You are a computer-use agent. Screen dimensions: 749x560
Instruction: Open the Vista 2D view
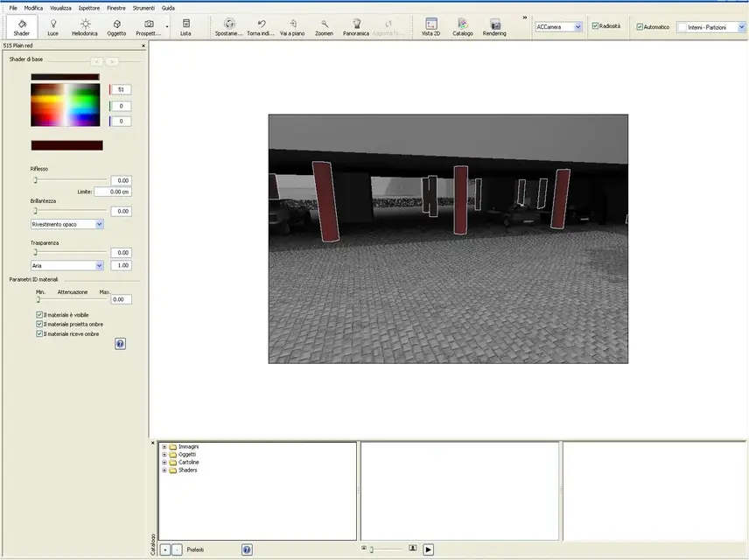click(x=430, y=27)
